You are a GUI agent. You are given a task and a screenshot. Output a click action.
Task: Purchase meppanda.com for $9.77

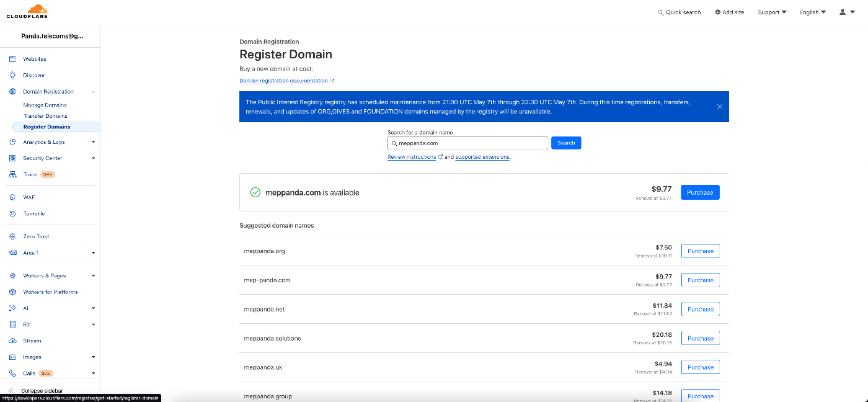click(700, 192)
